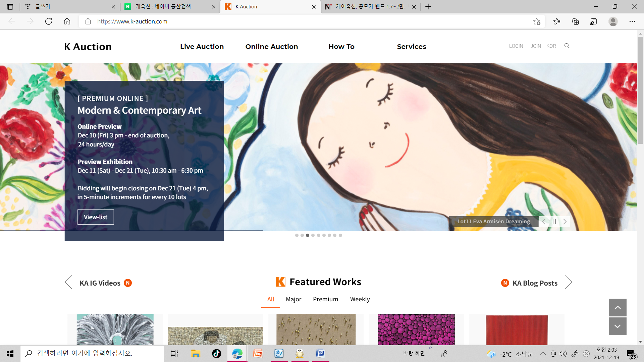Click the browser home icon
This screenshot has width=644, height=362.
(67, 21)
